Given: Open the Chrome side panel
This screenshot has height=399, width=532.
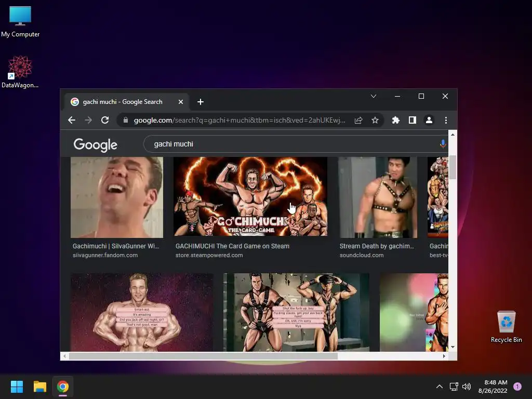Looking at the screenshot, I should (x=412, y=120).
